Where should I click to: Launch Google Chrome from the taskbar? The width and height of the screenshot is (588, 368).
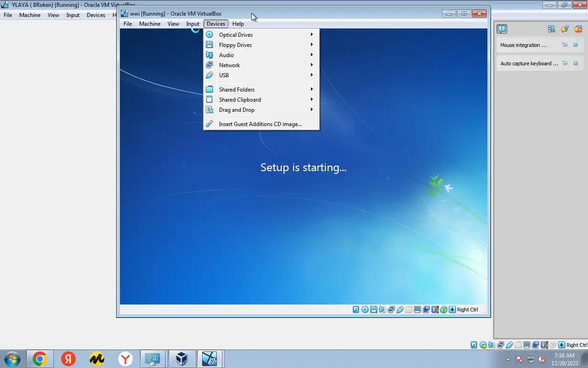coord(40,359)
